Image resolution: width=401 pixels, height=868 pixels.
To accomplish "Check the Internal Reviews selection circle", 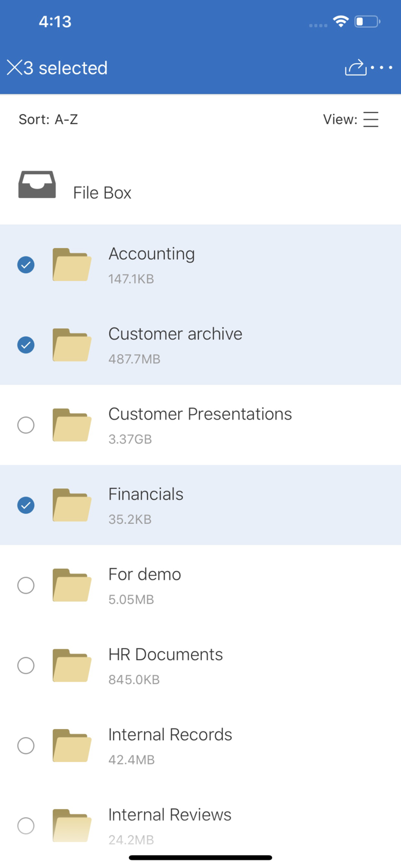I will click(x=25, y=826).
